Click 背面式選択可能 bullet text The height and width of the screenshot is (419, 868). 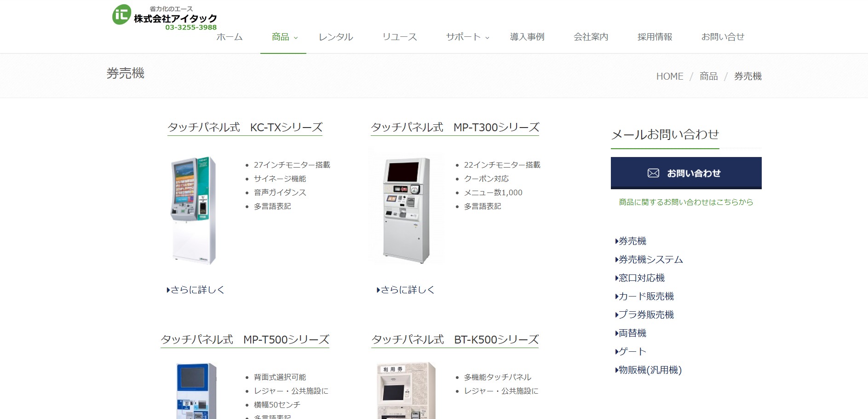280,377
